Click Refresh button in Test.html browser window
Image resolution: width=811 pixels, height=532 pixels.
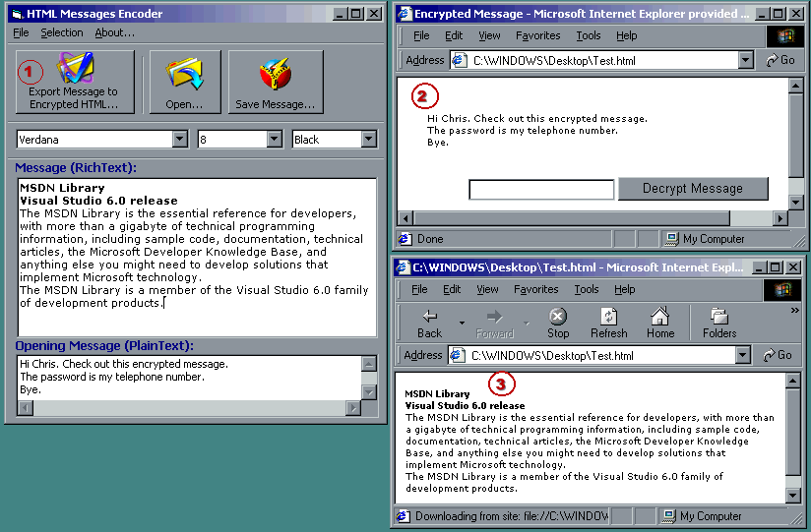[x=609, y=324]
